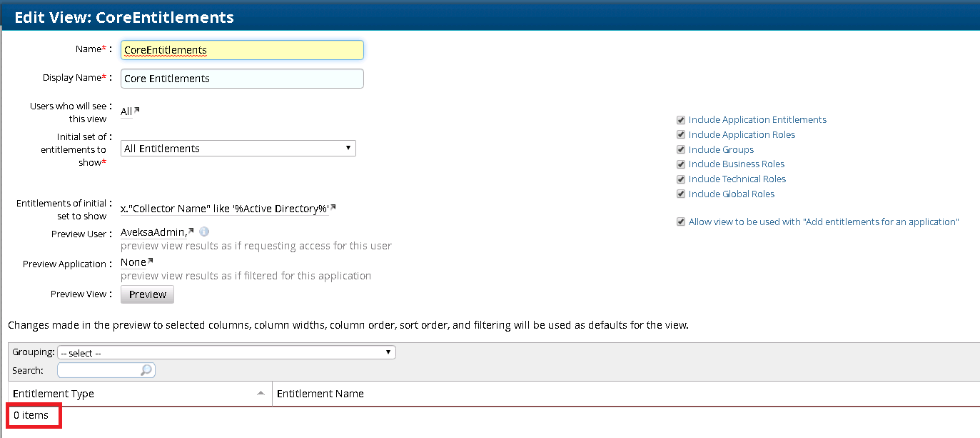980x438 pixels.
Task: Expand the Grouping select dropdown
Action: click(x=226, y=353)
